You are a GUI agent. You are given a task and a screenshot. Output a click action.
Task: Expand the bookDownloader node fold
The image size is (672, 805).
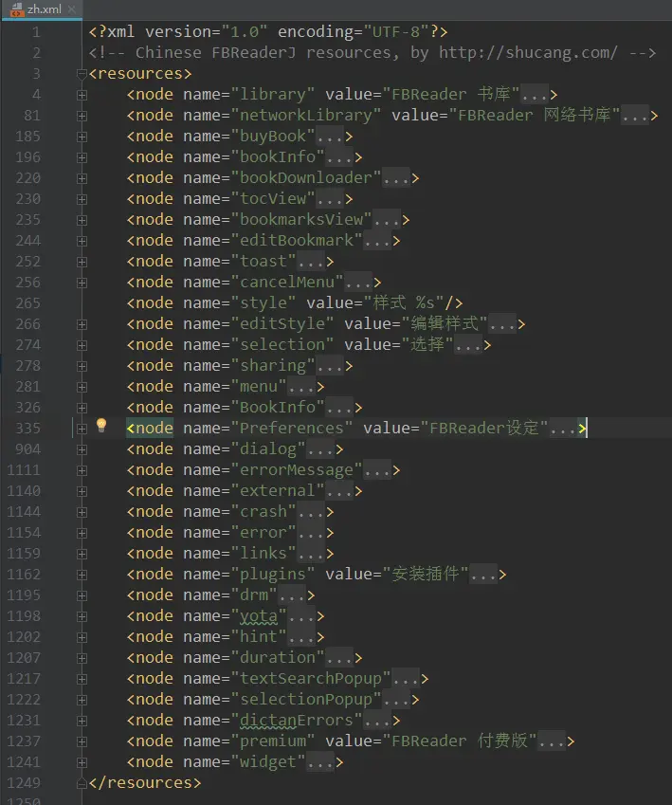82,178
